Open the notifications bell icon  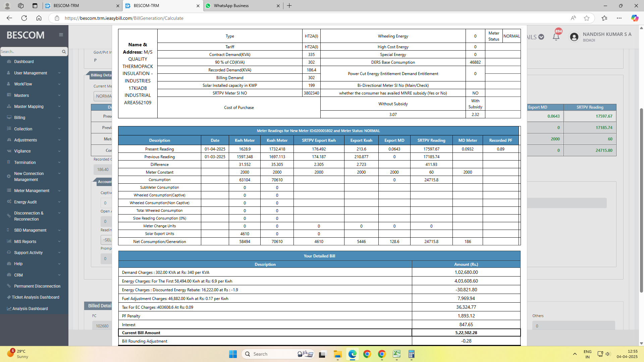coord(556,37)
